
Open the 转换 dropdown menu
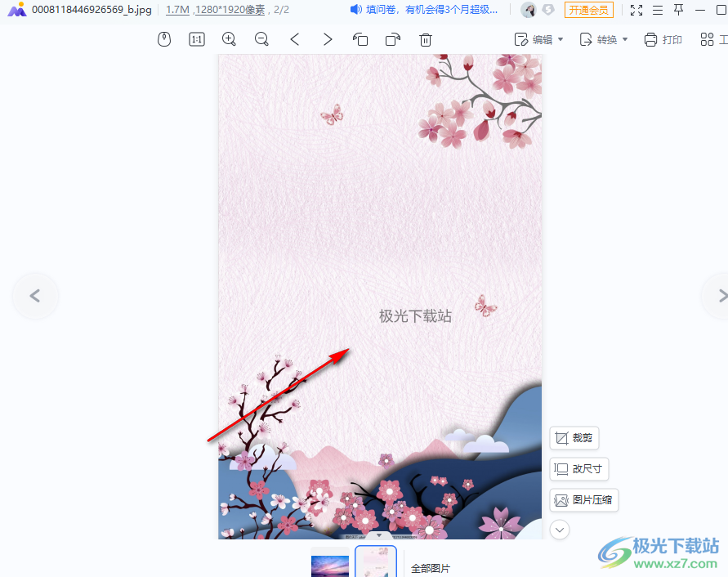click(604, 39)
